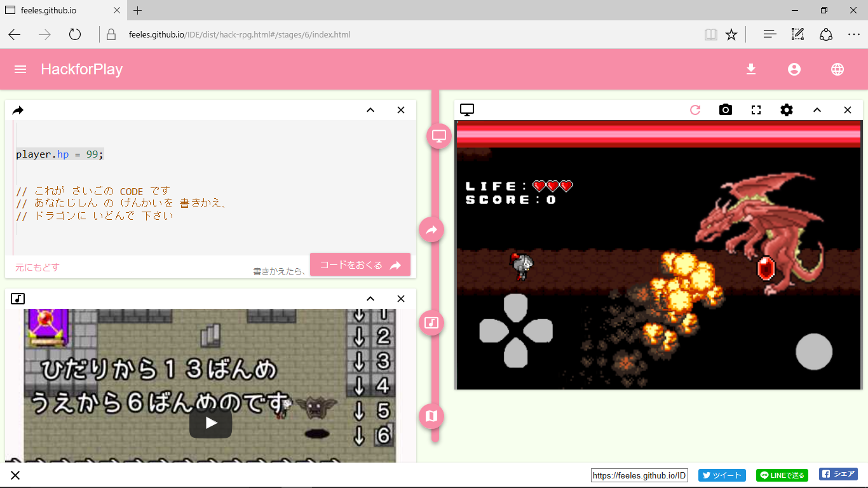Open the account profile icon
868x488 pixels.
point(794,69)
